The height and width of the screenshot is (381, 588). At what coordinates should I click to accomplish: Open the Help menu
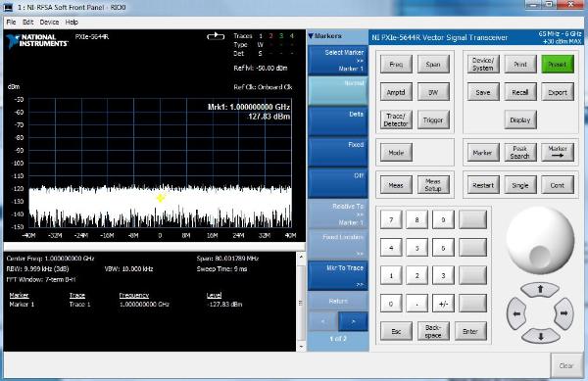(x=72, y=23)
